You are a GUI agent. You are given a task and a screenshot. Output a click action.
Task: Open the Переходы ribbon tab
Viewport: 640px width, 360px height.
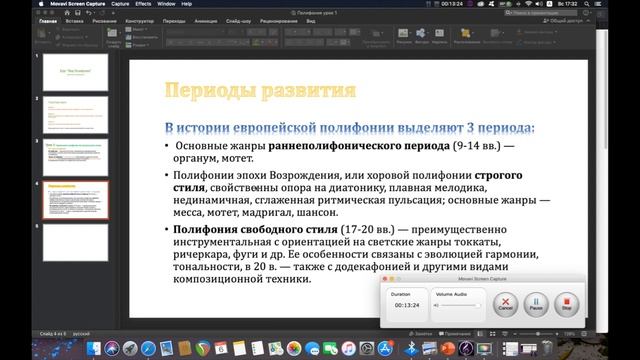(174, 21)
